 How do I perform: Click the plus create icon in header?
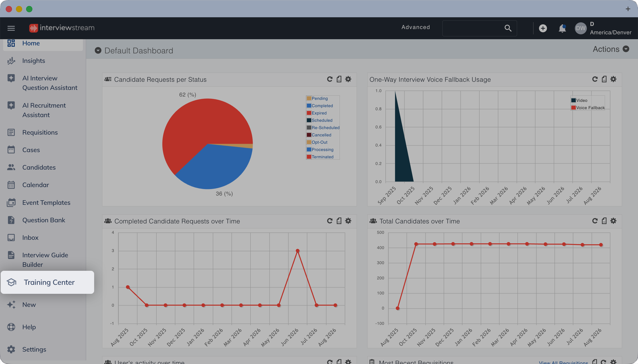click(543, 28)
